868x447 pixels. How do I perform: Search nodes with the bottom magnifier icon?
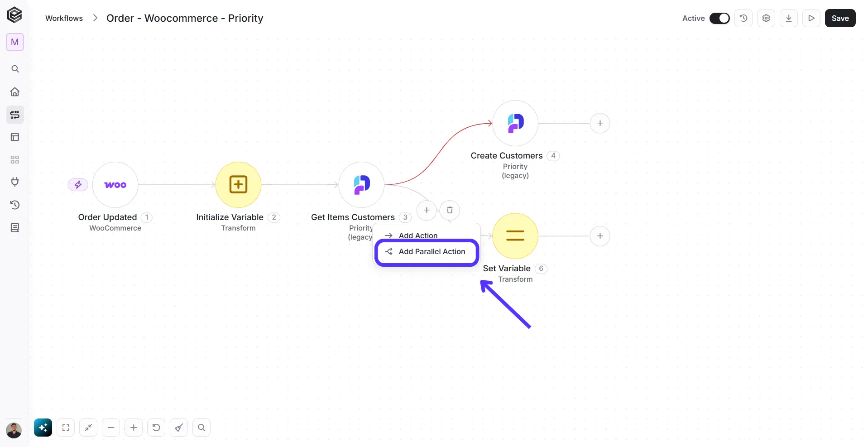(201, 428)
